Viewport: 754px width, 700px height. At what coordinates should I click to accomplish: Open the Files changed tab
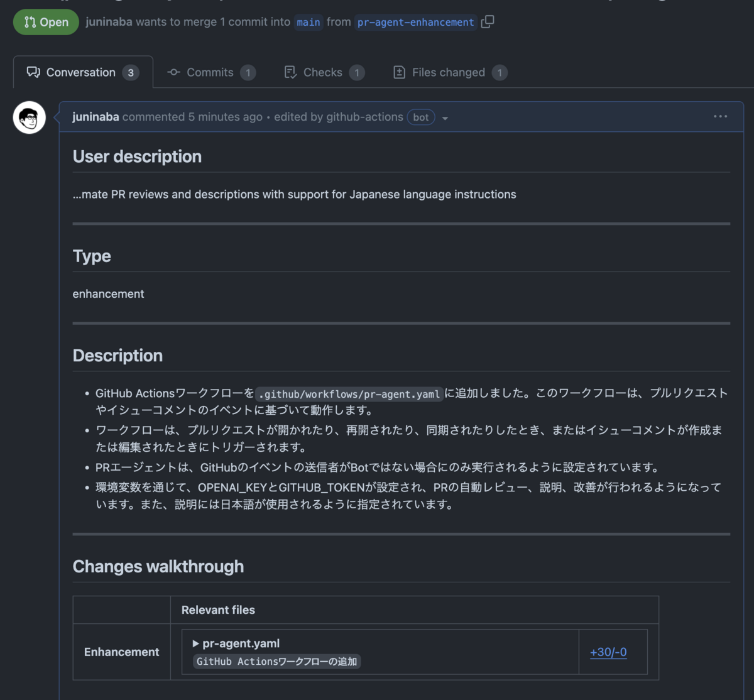448,72
